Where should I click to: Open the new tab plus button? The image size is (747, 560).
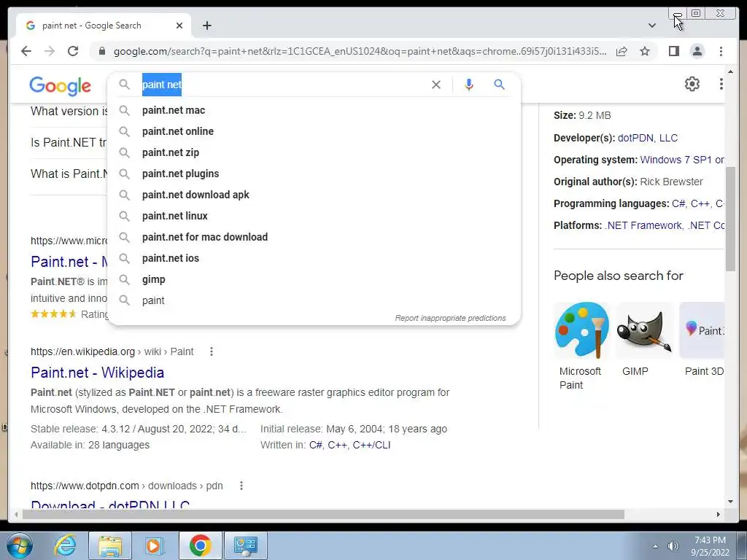pyautogui.click(x=206, y=26)
